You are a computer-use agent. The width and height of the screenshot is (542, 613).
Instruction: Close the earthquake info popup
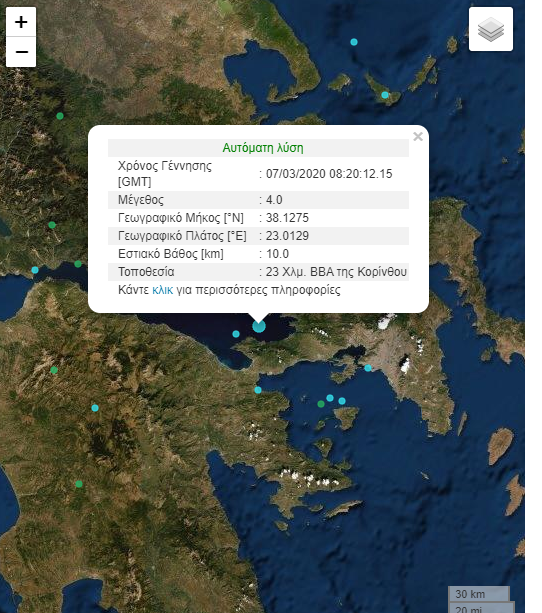(418, 136)
